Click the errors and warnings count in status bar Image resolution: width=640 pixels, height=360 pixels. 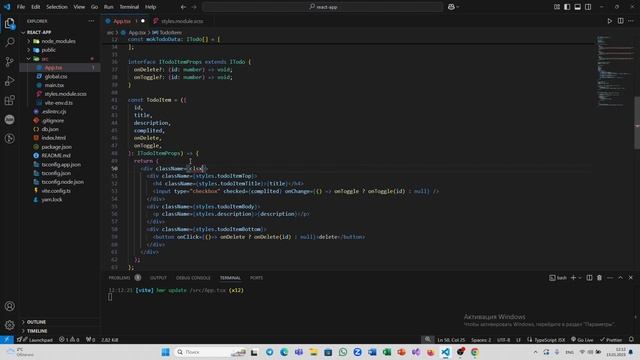coord(69,340)
